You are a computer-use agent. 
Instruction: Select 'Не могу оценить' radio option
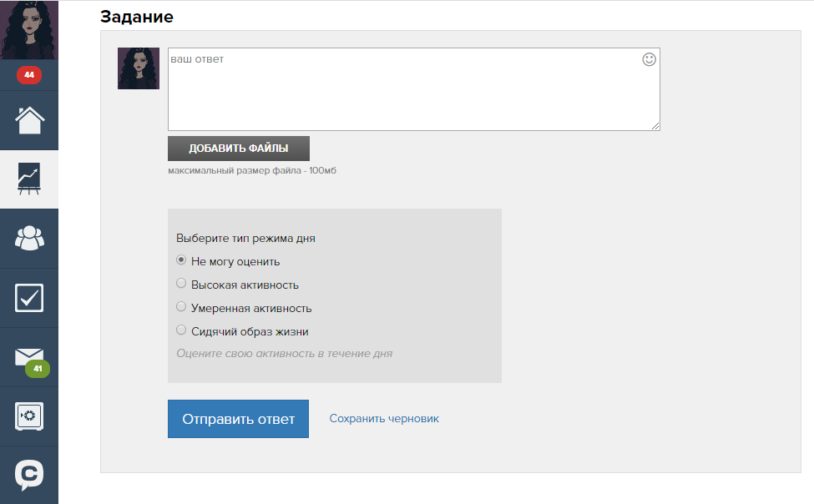click(181, 260)
